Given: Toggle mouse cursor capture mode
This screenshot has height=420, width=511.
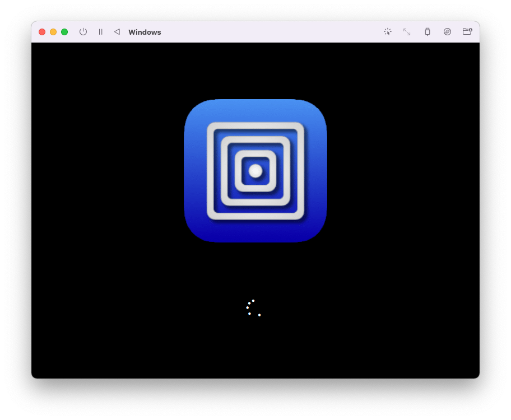Looking at the screenshot, I should (388, 32).
